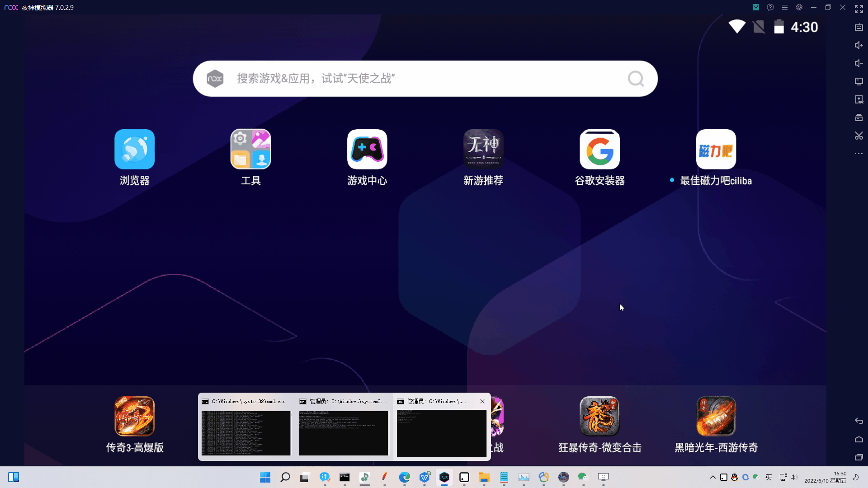Click the Nox volume up sidebar icon
Viewport: 868px width, 488px height.
pyautogui.click(x=859, y=45)
